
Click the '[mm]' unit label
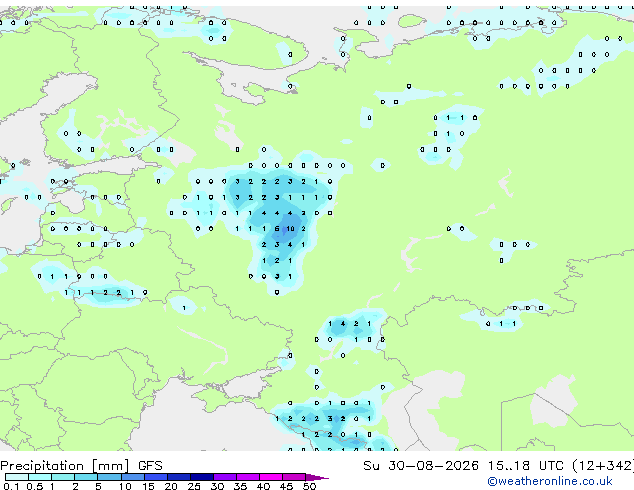[111, 466]
